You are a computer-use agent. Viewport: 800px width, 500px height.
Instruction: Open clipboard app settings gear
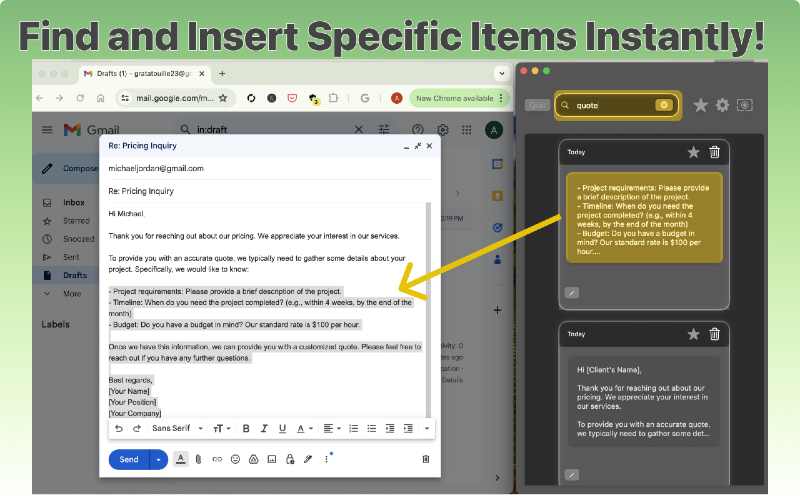point(722,105)
